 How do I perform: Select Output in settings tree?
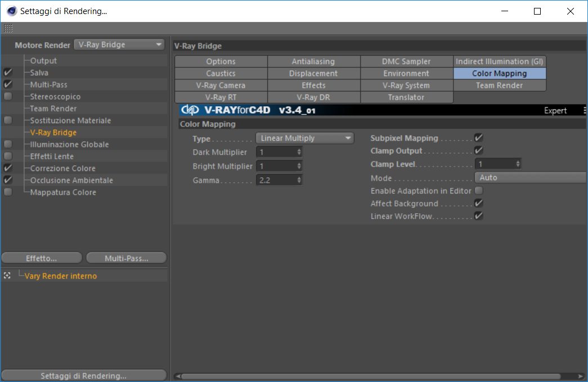pyautogui.click(x=43, y=60)
